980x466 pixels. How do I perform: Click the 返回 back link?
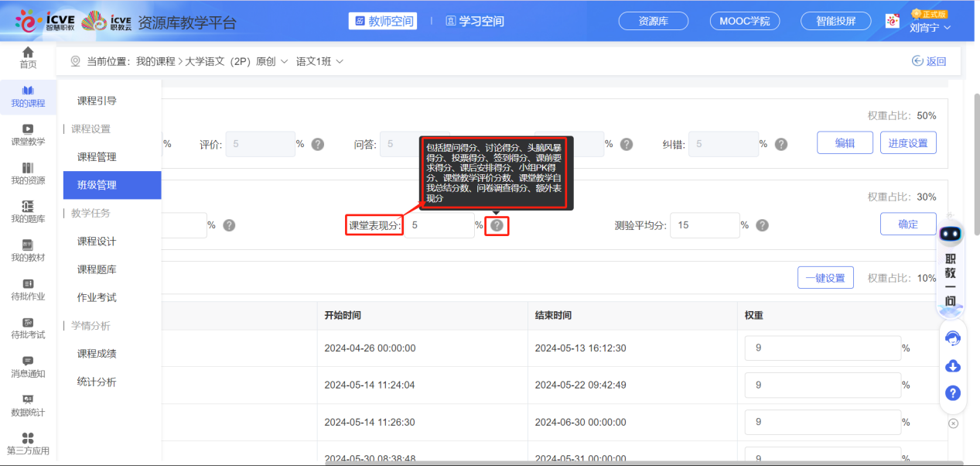pyautogui.click(x=929, y=61)
